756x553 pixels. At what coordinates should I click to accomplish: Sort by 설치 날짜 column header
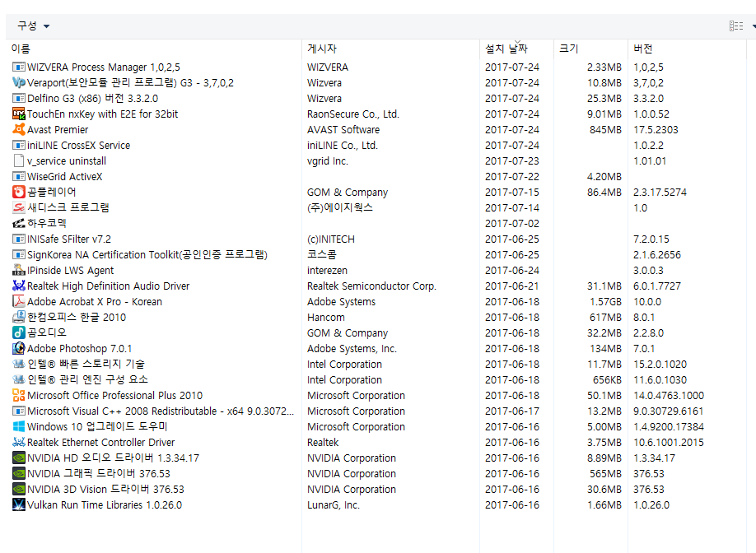pyautogui.click(x=506, y=49)
